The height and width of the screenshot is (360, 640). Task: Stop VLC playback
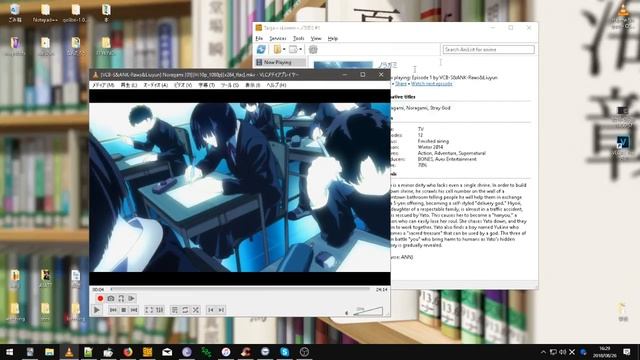124,310
